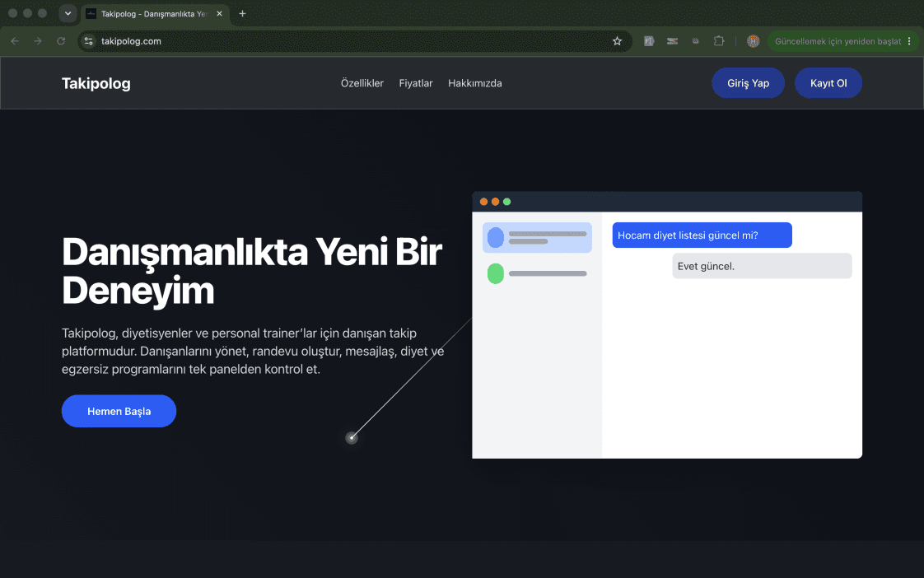Click the small blue extension icon
Screen dimensions: 924x578
[695, 41]
